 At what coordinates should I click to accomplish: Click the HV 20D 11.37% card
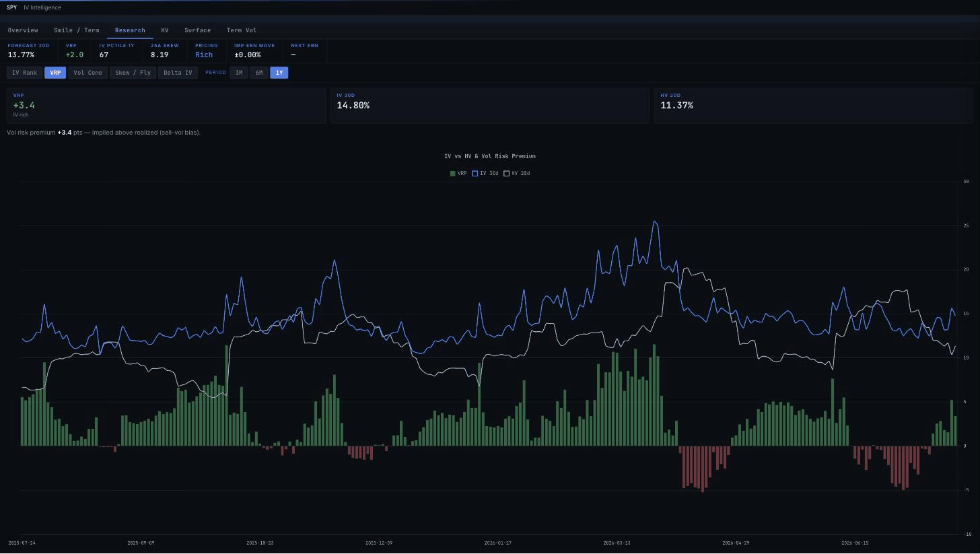[813, 106]
